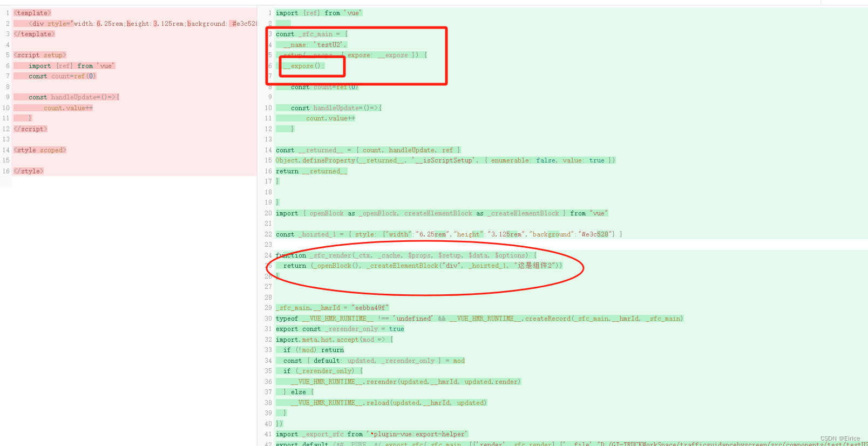Click the __VUE_HMR_RUNTIME__.reload call line
Image resolution: width=868 pixels, height=446 pixels.
(x=389, y=403)
